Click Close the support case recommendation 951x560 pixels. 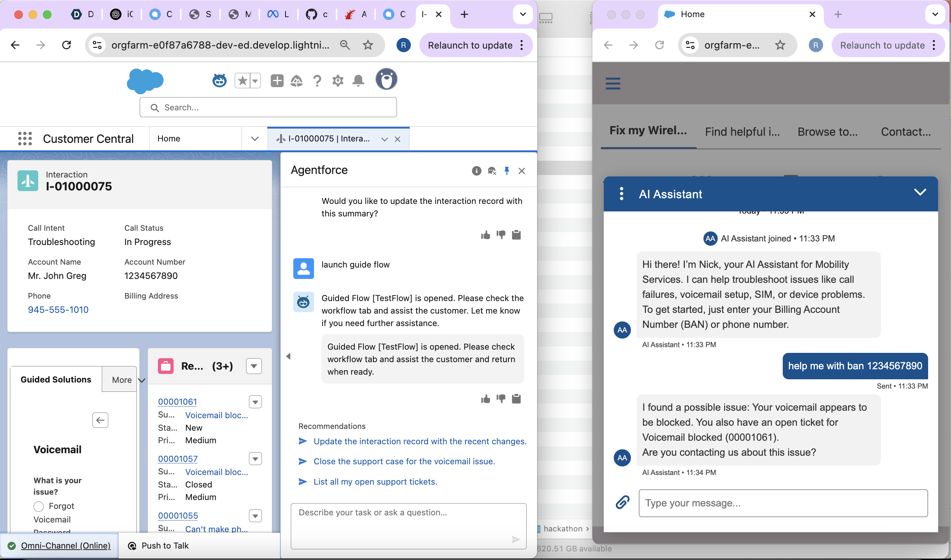pos(404,461)
